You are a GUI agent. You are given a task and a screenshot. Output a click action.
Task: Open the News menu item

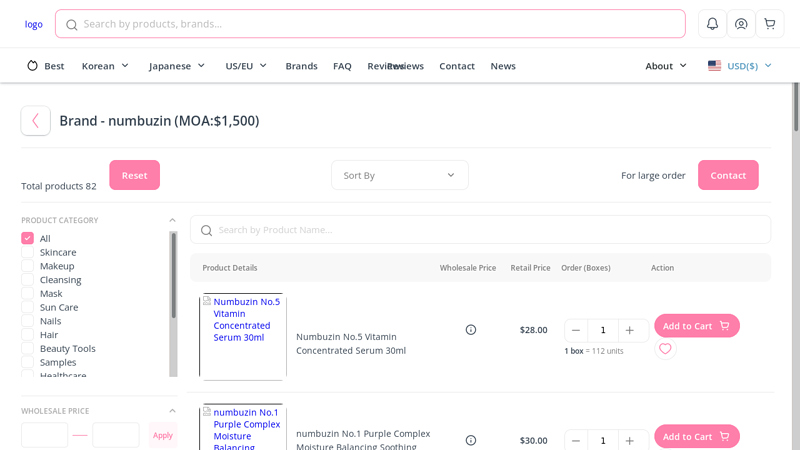pyautogui.click(x=503, y=66)
